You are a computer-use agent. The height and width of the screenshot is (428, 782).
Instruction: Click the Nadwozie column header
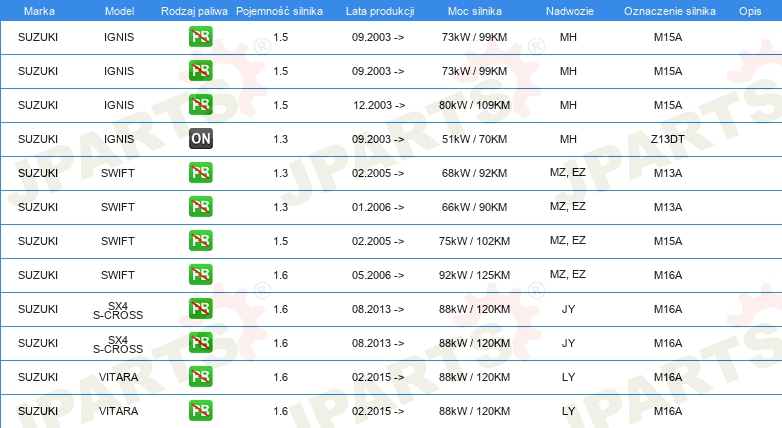570,11
